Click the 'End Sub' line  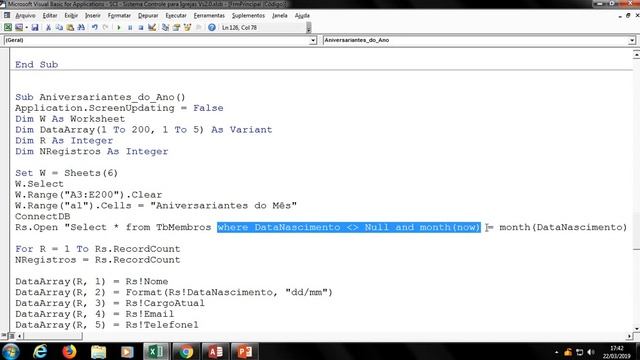(37, 65)
